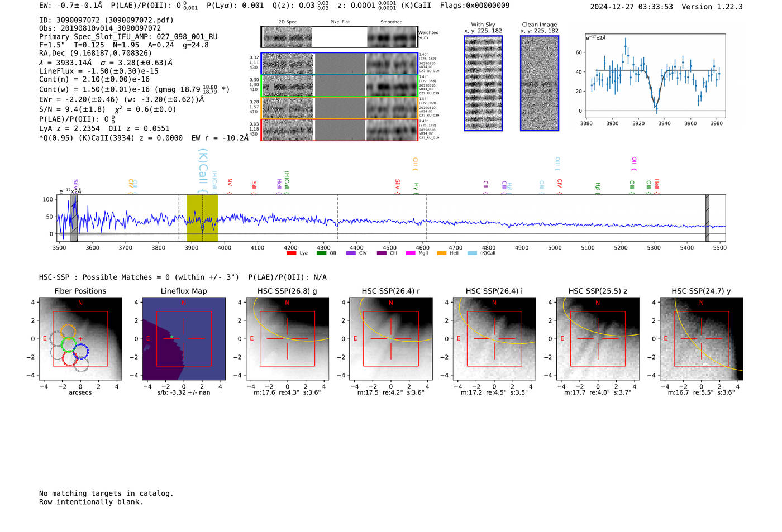Click the purple CII line label
The image size is (782, 532).
point(486,187)
